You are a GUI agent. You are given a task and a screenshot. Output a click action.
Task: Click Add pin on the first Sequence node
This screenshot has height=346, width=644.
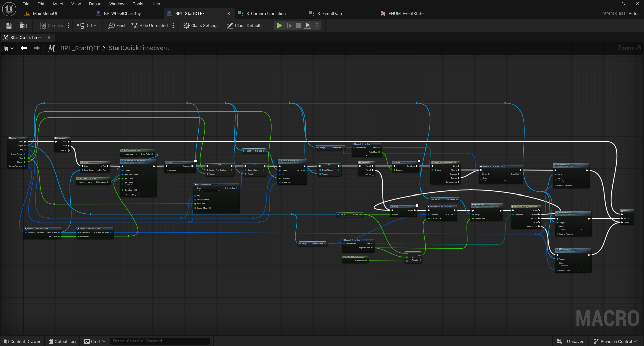(x=66, y=150)
